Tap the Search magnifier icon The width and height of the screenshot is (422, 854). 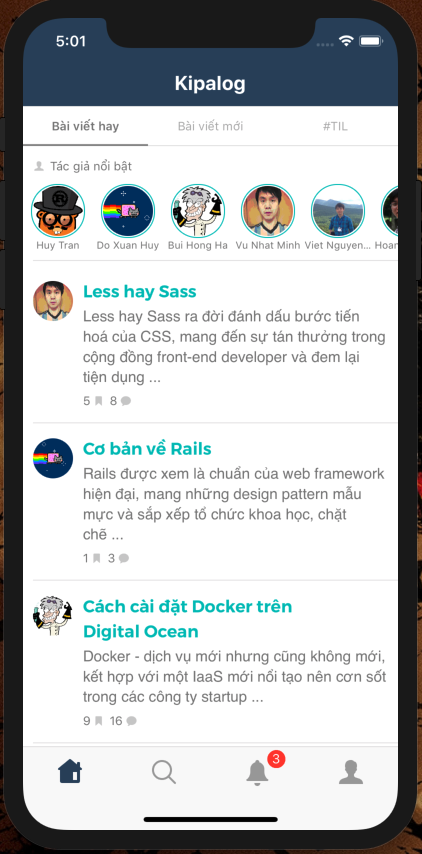click(x=163, y=772)
